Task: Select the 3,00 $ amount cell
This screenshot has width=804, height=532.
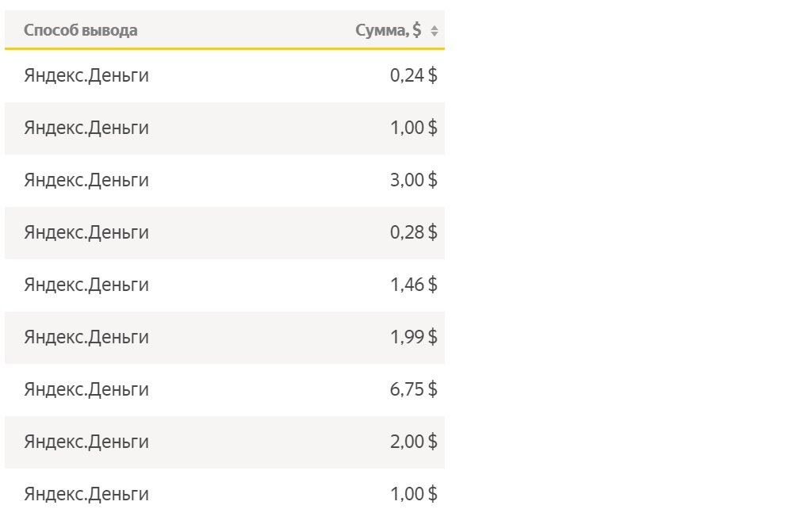Action: tap(413, 180)
